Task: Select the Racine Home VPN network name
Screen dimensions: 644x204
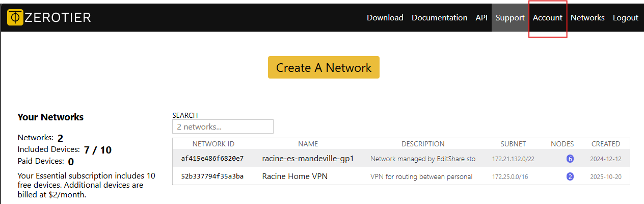Action: pos(294,176)
